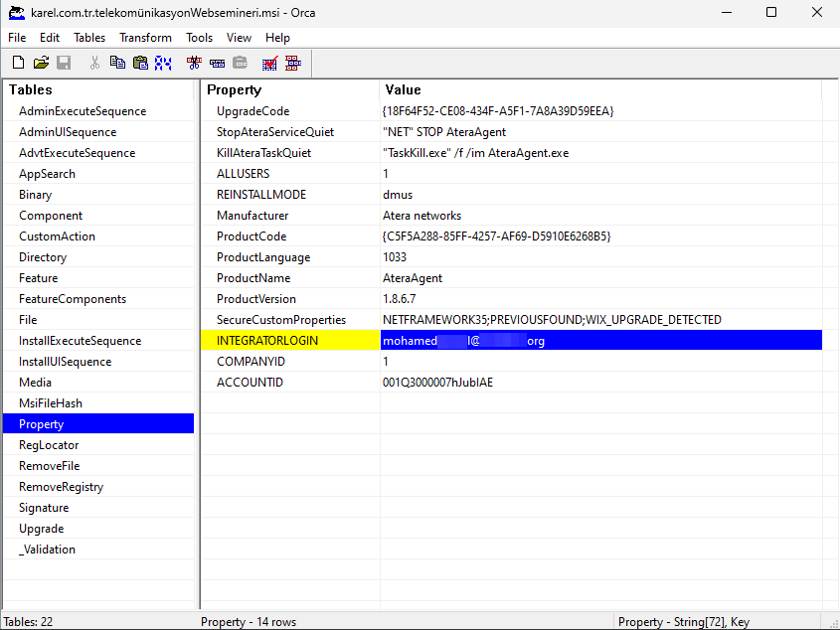The image size is (840, 630).
Task: Open the File menu
Action: [x=17, y=38]
